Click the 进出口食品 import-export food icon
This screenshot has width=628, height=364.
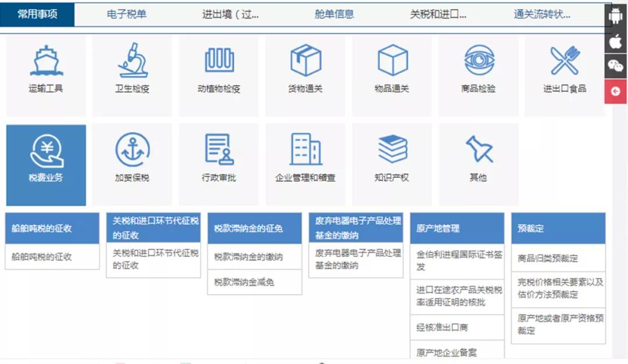click(x=565, y=74)
